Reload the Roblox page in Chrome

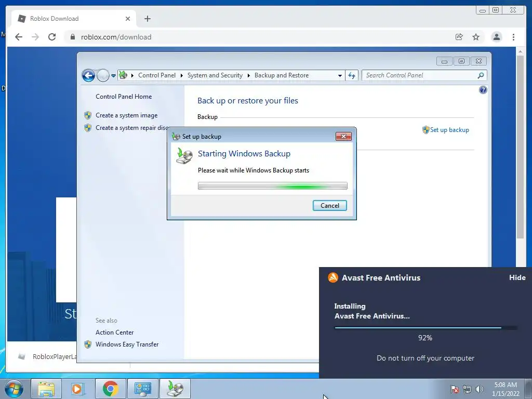point(52,37)
